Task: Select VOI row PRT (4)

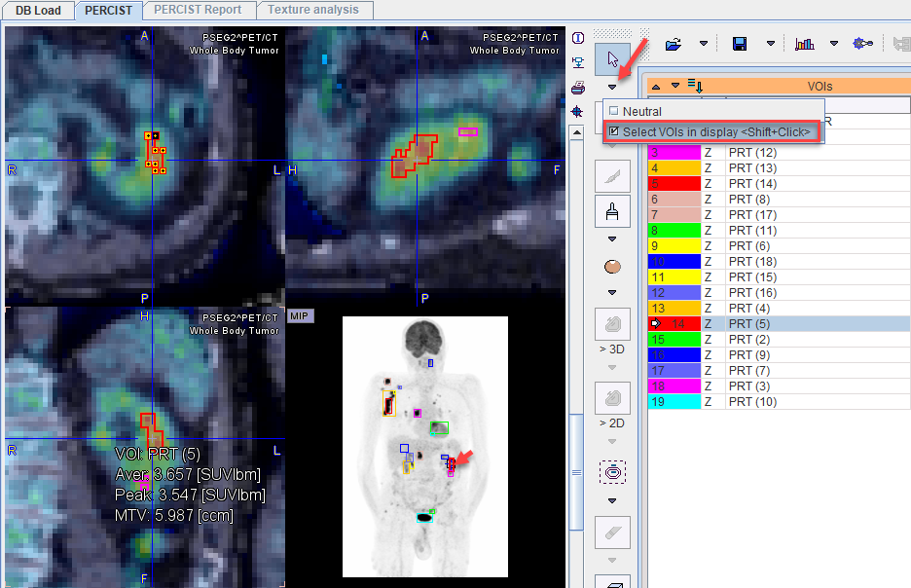Action: click(779, 308)
